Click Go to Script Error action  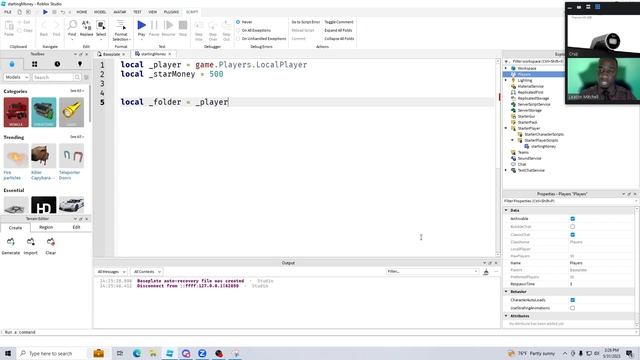click(305, 22)
